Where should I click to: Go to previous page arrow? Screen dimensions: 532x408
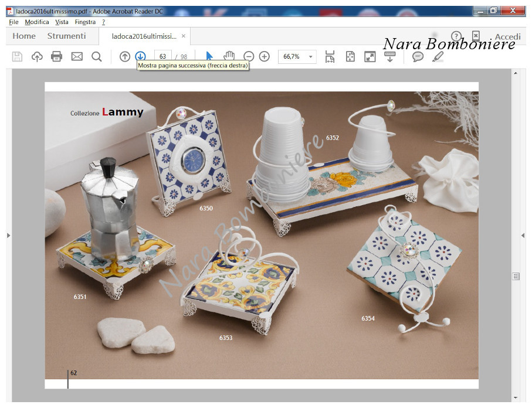point(125,56)
